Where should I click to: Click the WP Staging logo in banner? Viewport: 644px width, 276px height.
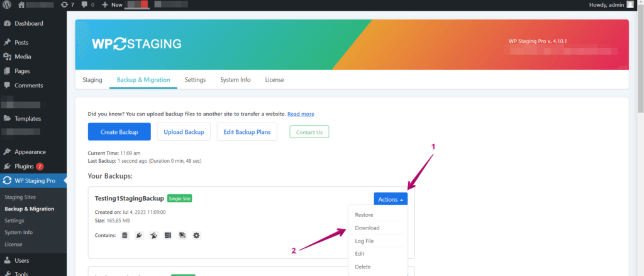coord(136,44)
